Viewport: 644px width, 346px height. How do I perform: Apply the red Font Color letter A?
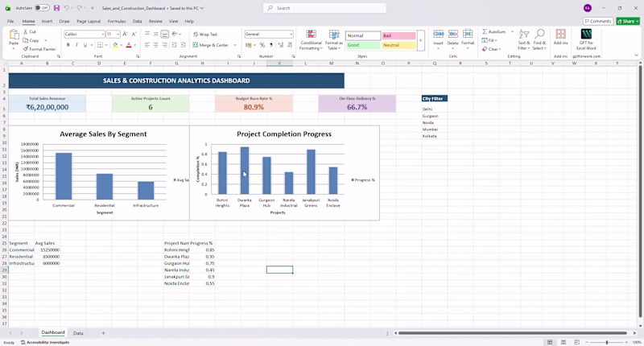tap(129, 45)
